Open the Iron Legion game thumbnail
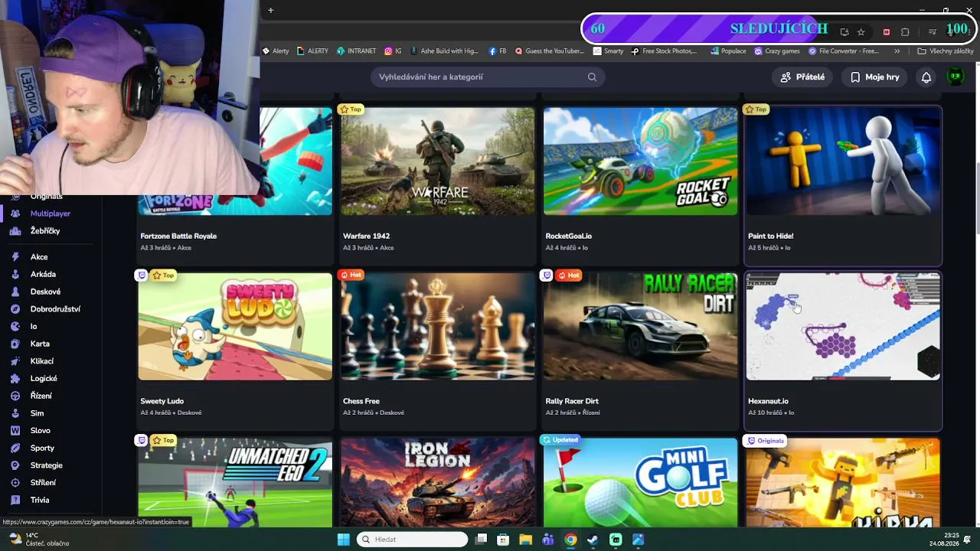This screenshot has width=980, height=551. pos(438,482)
